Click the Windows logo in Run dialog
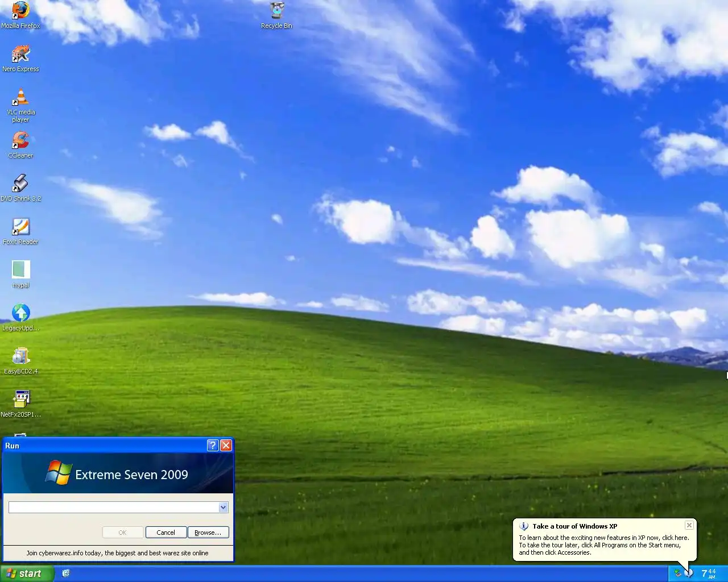 59,473
